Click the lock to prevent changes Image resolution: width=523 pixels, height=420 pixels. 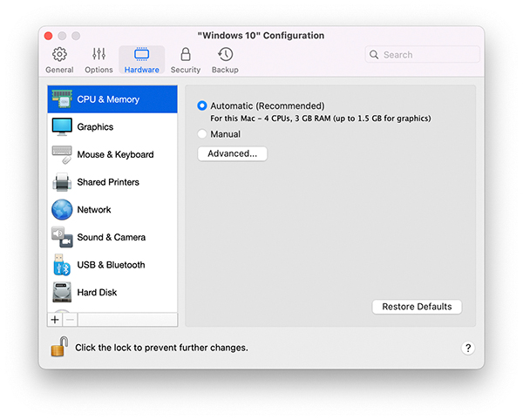coord(59,346)
